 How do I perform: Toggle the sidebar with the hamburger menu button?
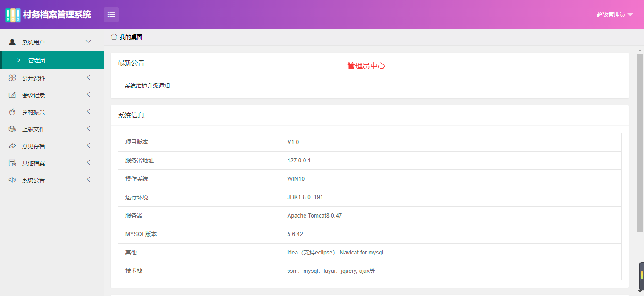pyautogui.click(x=111, y=15)
